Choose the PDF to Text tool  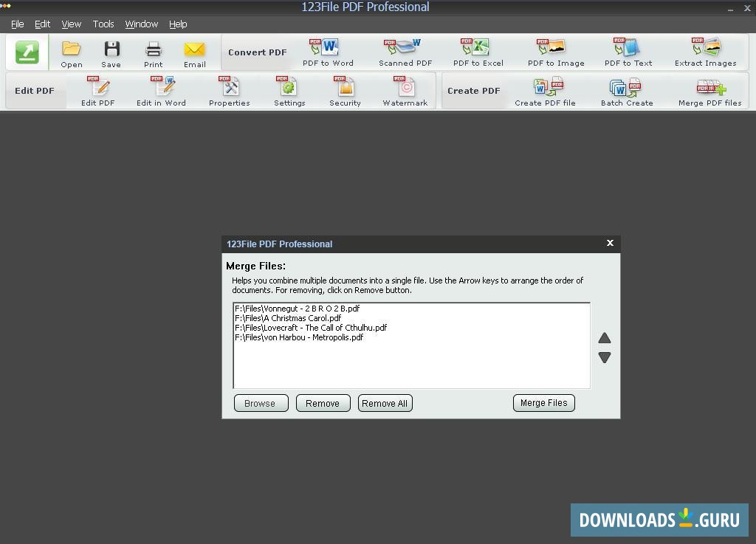628,53
